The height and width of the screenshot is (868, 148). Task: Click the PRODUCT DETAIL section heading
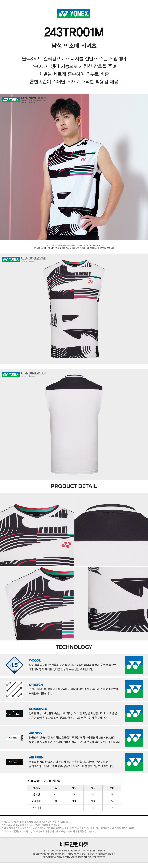click(x=74, y=486)
